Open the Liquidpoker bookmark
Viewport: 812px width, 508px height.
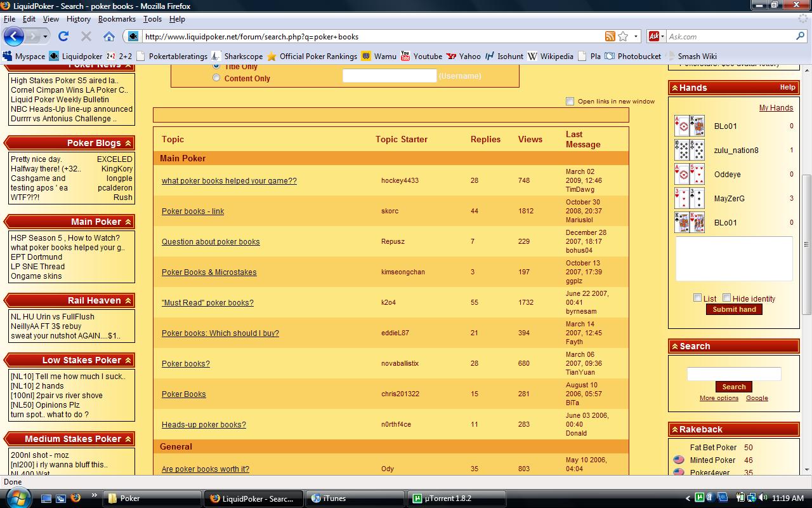pos(75,56)
